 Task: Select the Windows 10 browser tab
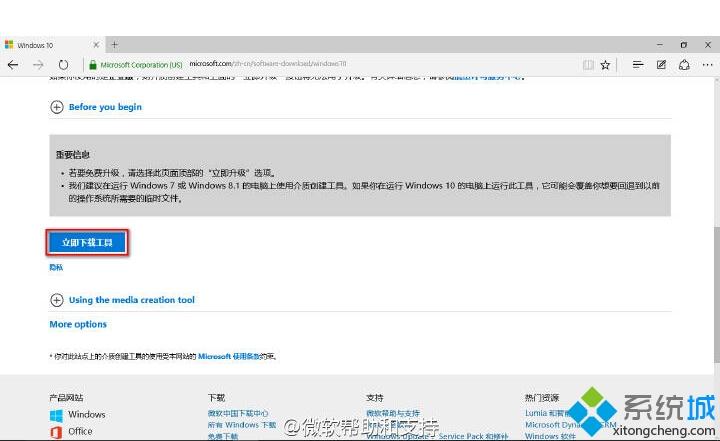coord(52,45)
